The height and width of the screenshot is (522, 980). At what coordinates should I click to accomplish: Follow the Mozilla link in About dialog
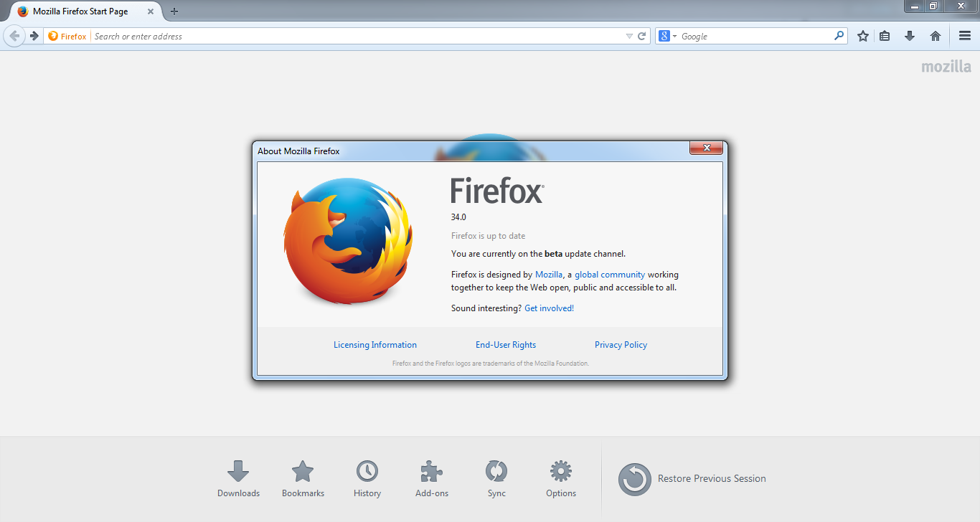(x=549, y=275)
